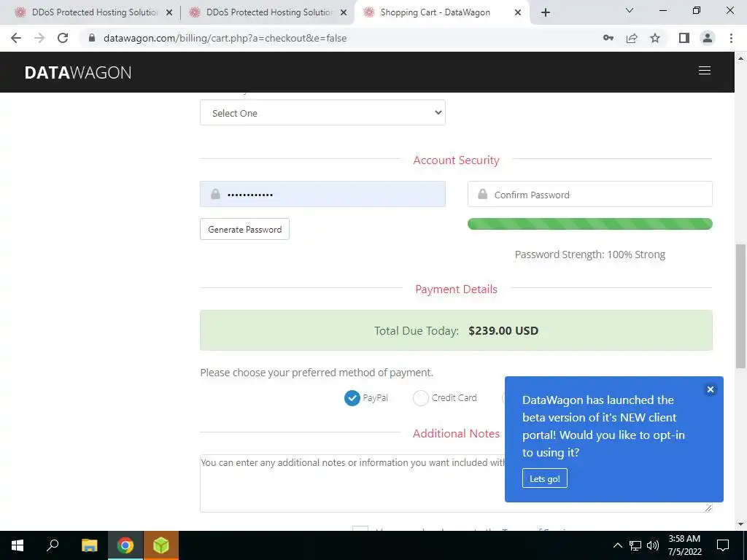The height and width of the screenshot is (560, 747).
Task: Click Generate Password button
Action: click(244, 229)
